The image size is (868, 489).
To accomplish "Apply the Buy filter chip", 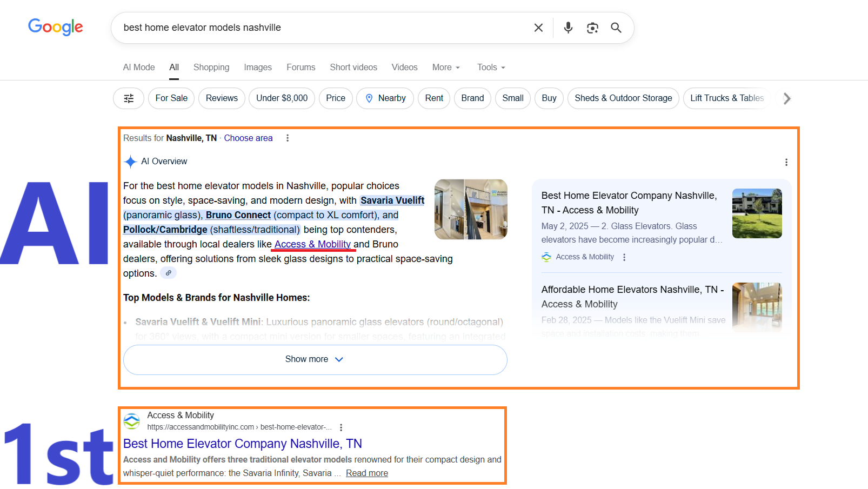I will [x=549, y=98].
